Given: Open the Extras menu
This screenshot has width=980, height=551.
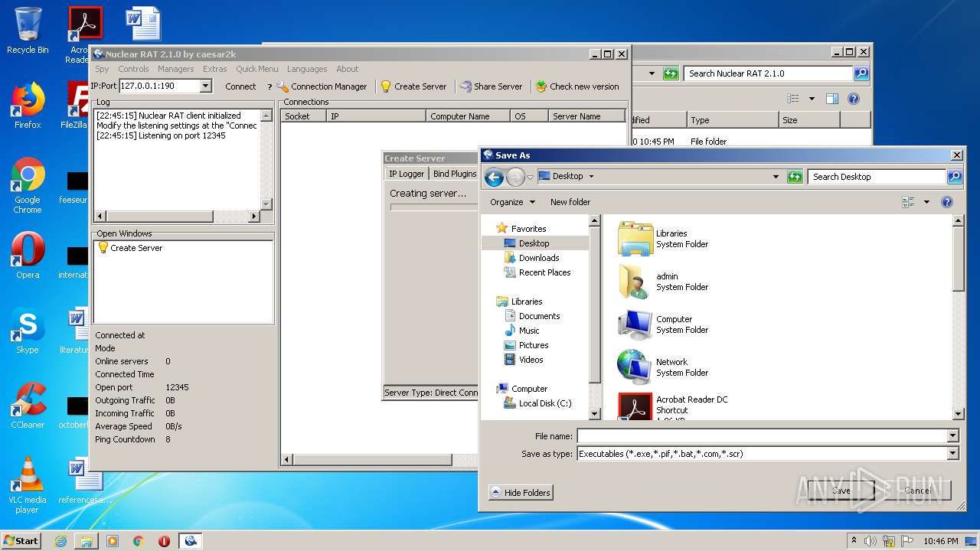Looking at the screenshot, I should pyautogui.click(x=215, y=69).
